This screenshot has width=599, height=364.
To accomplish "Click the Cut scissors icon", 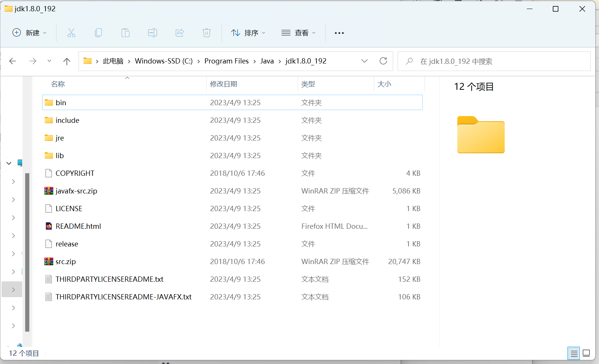I will click(71, 33).
